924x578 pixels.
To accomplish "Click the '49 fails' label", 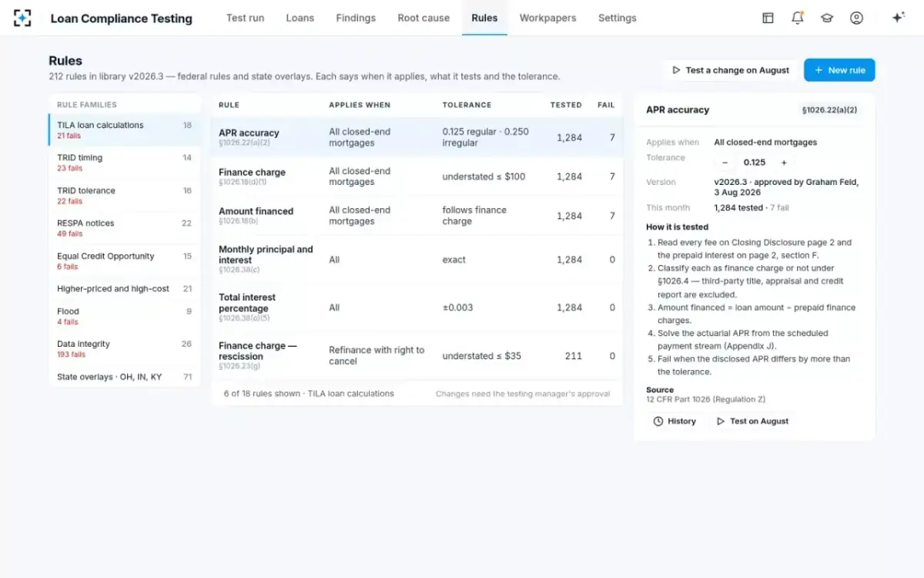I will pyautogui.click(x=69, y=234).
